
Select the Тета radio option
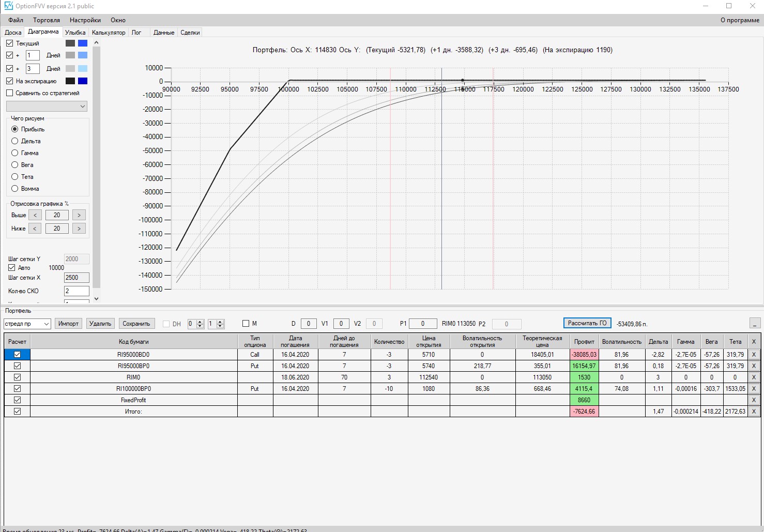click(15, 177)
